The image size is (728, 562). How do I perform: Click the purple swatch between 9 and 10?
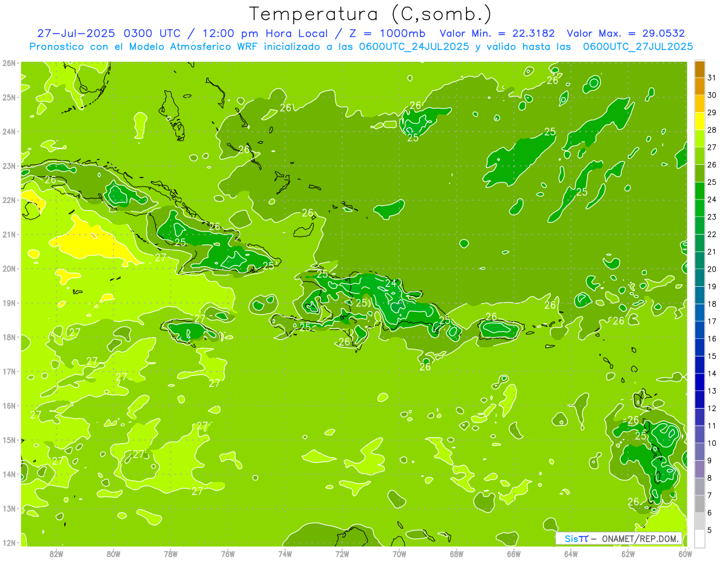click(699, 452)
